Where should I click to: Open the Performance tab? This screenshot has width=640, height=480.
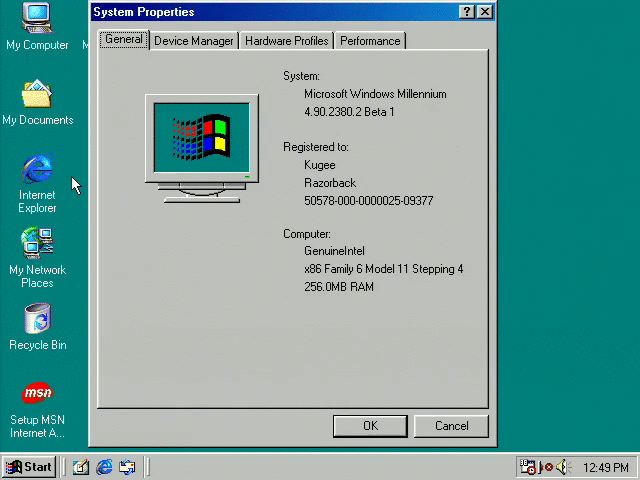tap(370, 41)
